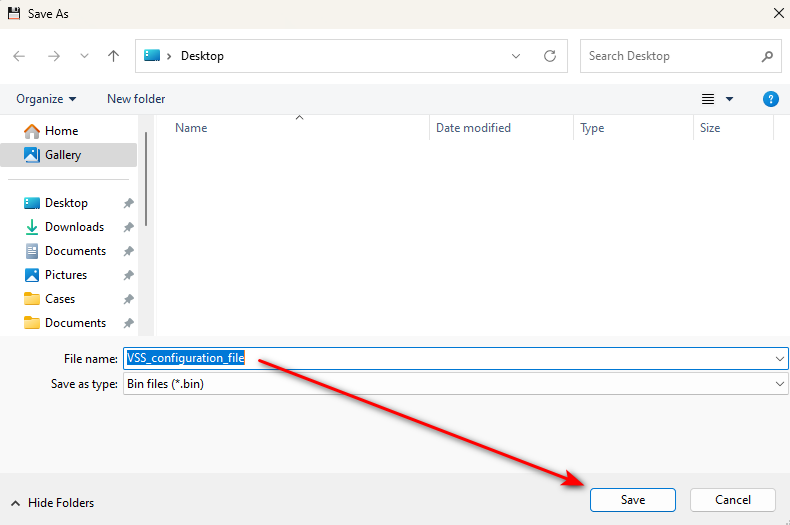Sort by the Date modified column
The width and height of the screenshot is (790, 525).
(x=473, y=128)
